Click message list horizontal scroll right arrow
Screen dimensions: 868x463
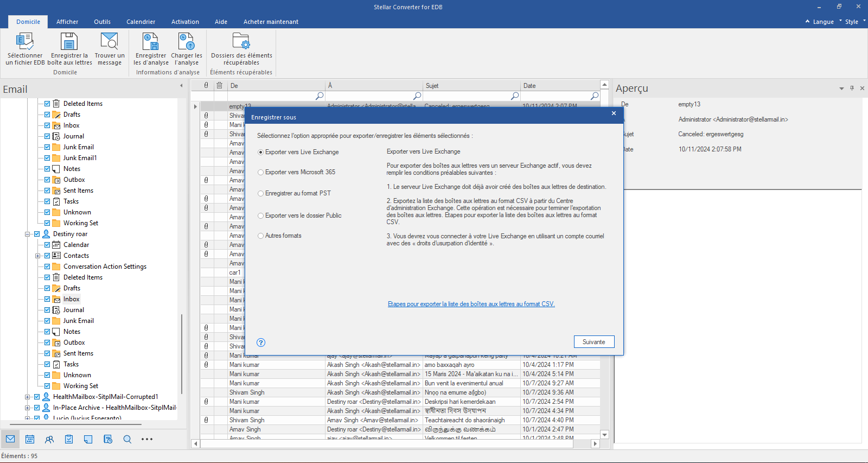[595, 443]
